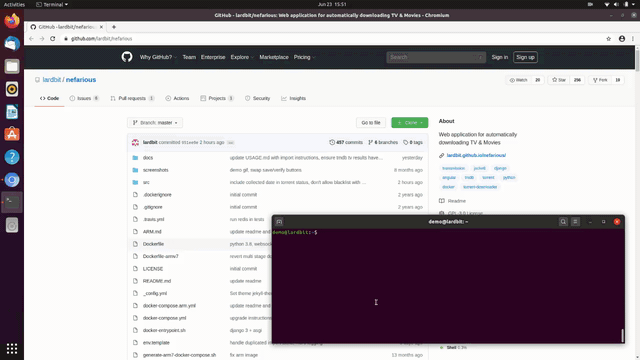640x360 pixels.
Task: Open the green Clone dropdown button
Action: pyautogui.click(x=410, y=122)
